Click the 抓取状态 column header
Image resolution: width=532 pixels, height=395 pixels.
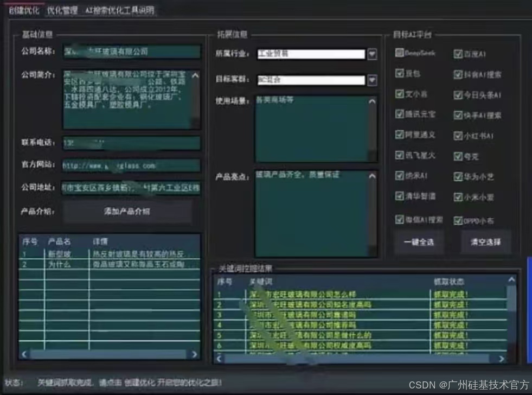tap(448, 282)
